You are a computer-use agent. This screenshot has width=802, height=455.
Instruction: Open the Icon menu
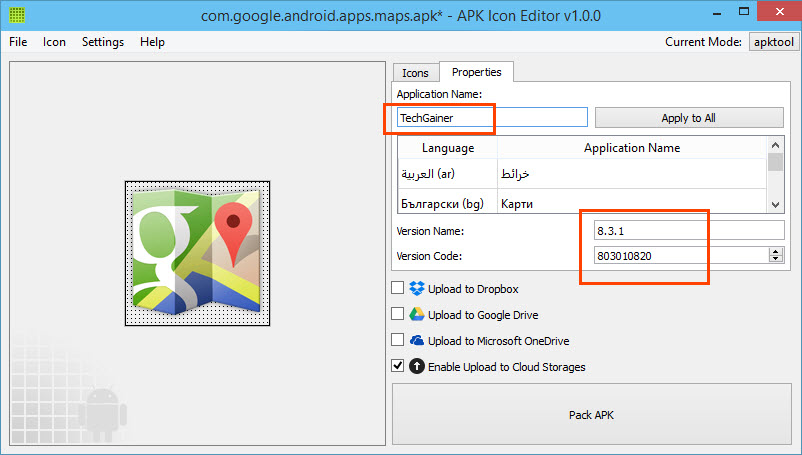pos(54,42)
